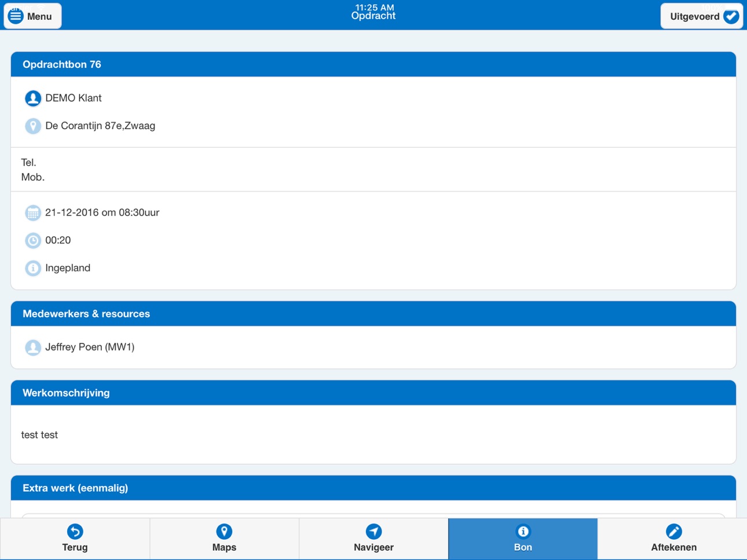Open the Aftekenen tab
The width and height of the screenshot is (747, 560).
[672, 539]
